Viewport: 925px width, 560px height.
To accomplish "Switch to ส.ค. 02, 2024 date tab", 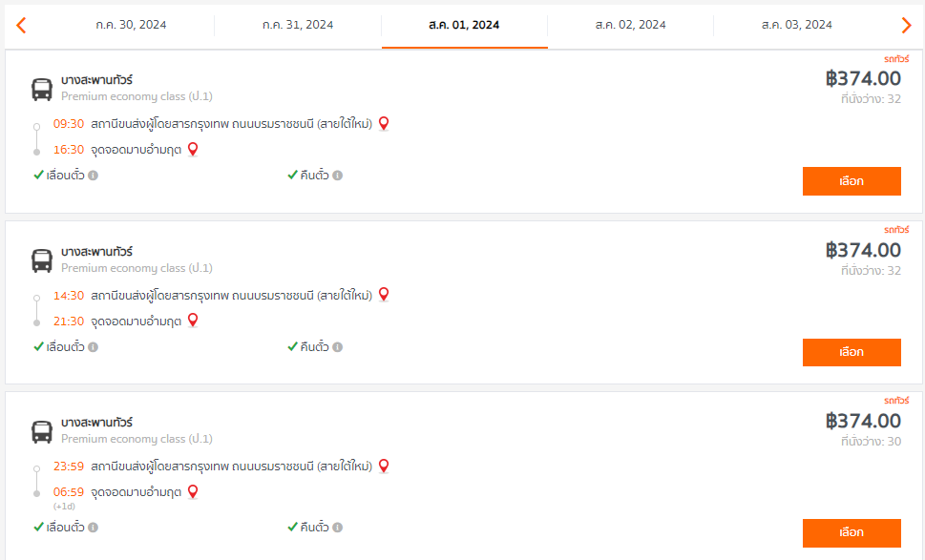I will 631,25.
